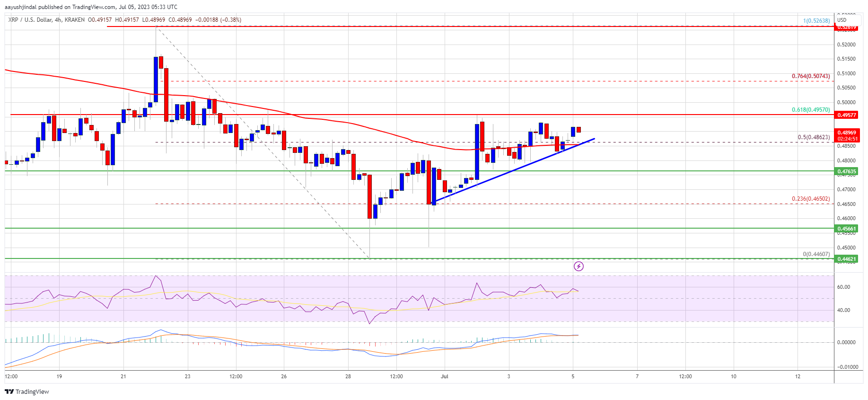Click the green 0.44621 price label
The width and height of the screenshot is (868, 400).
pyautogui.click(x=847, y=259)
